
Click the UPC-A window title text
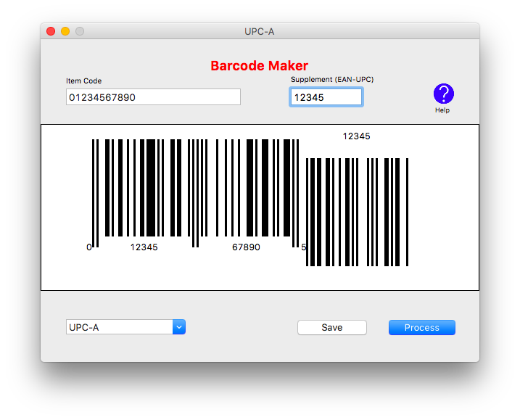[260, 31]
